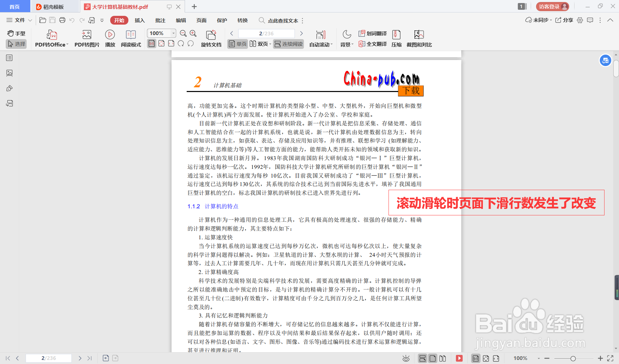Open a file with the folder icon
The height and width of the screenshot is (364, 619).
click(x=43, y=20)
